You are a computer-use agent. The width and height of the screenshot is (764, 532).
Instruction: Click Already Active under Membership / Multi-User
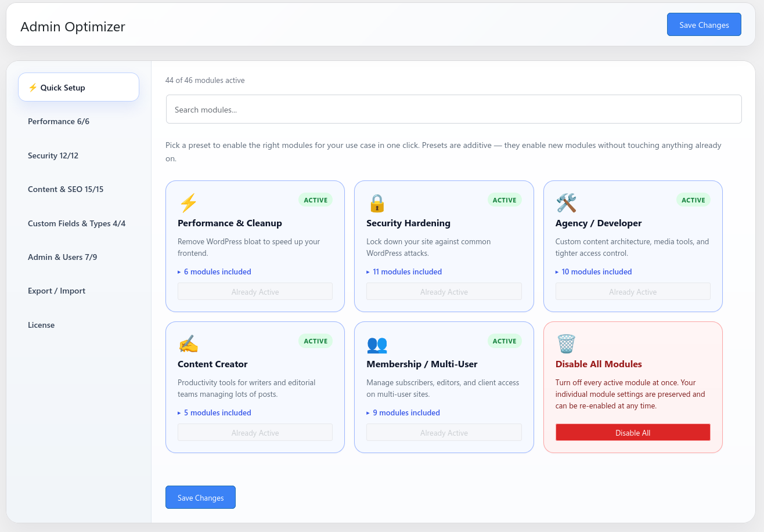coord(444,432)
